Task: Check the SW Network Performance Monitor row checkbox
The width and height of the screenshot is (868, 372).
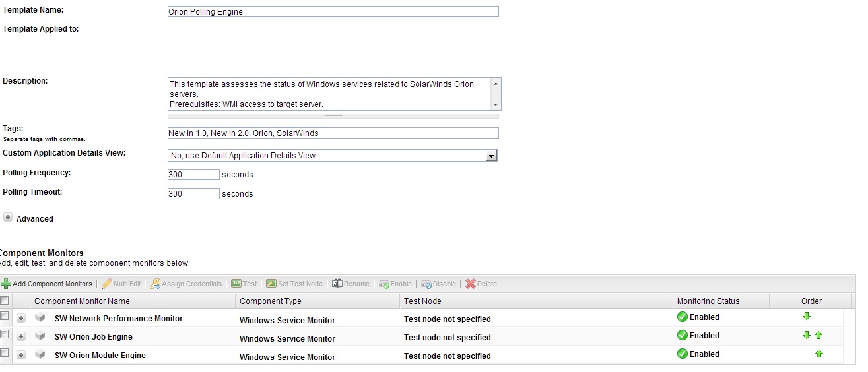Action: (x=5, y=317)
